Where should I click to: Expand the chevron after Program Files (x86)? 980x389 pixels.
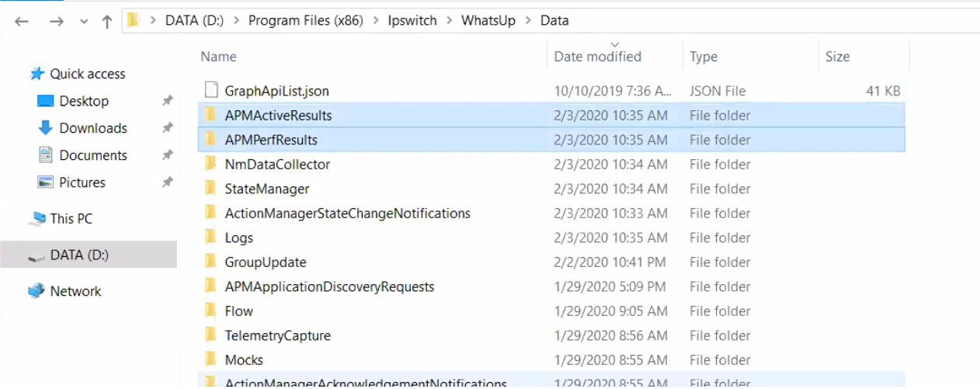375,21
